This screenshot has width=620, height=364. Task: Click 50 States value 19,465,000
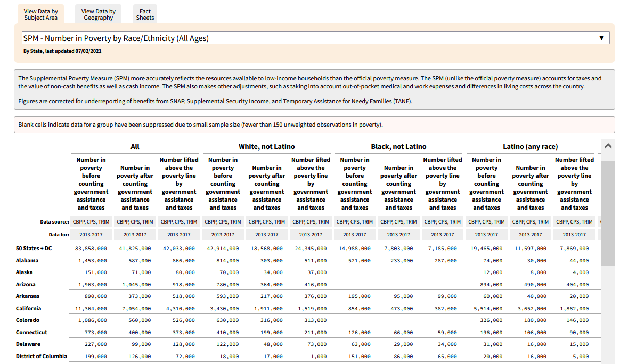(x=486, y=249)
